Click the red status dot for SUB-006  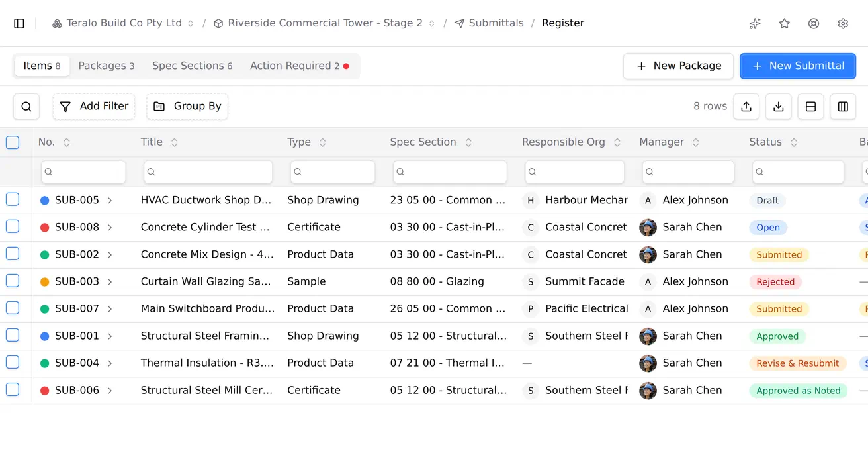coord(45,391)
